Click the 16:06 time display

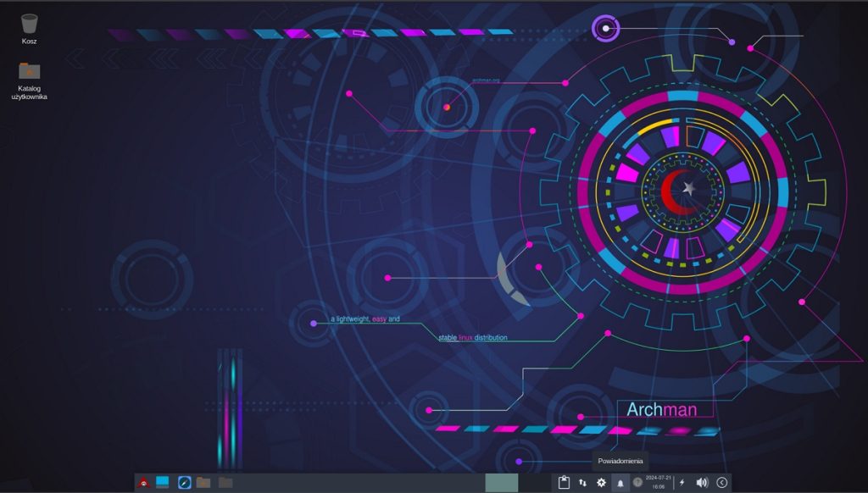(659, 487)
